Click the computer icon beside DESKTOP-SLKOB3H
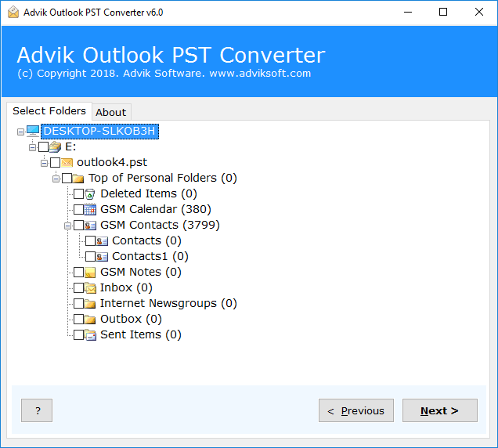This screenshot has width=498, height=448. tap(33, 131)
